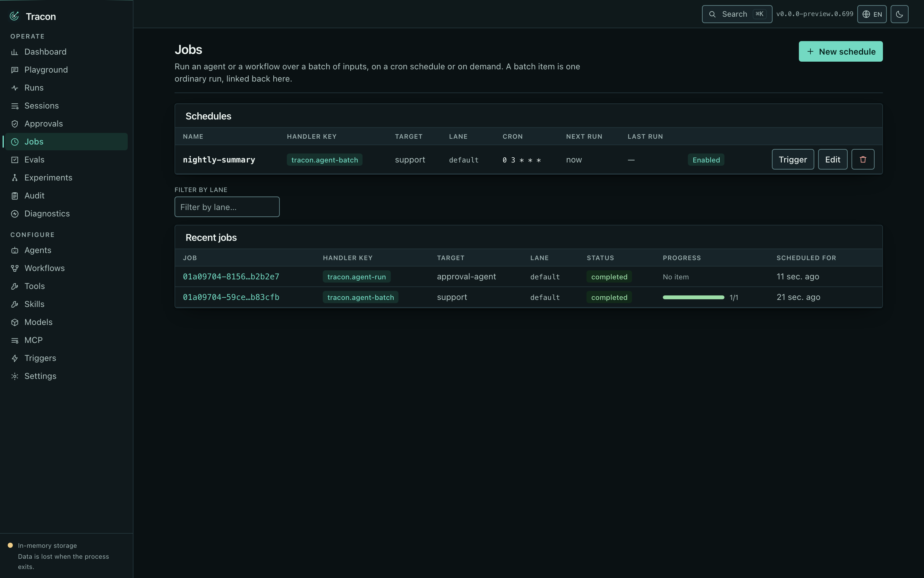Viewport: 924px width, 578px height.
Task: Click the search magnifier icon
Action: (x=712, y=14)
